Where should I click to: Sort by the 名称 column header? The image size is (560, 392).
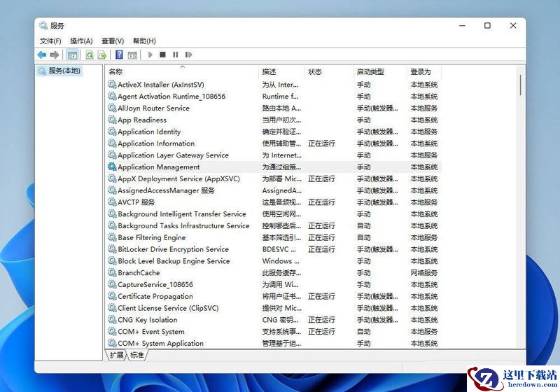(x=181, y=72)
